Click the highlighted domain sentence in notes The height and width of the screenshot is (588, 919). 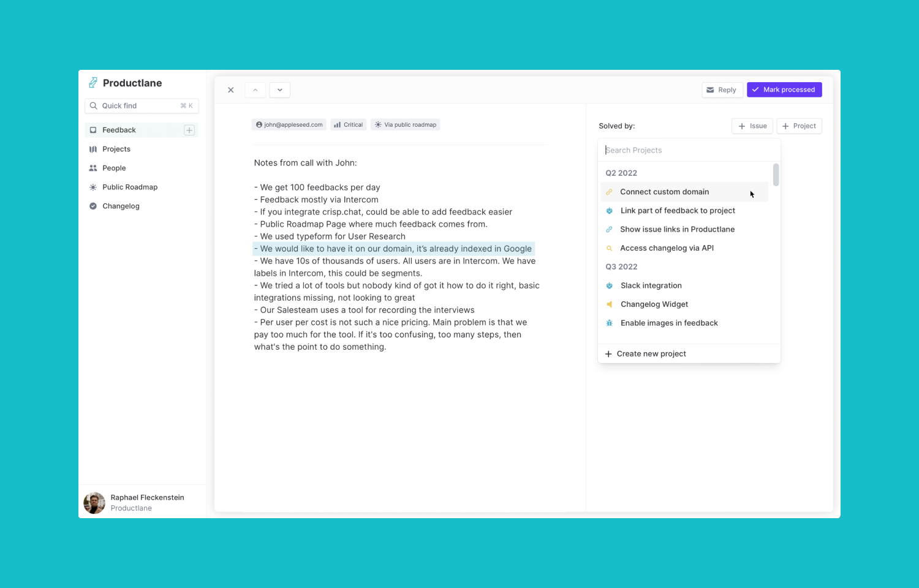pyautogui.click(x=393, y=249)
